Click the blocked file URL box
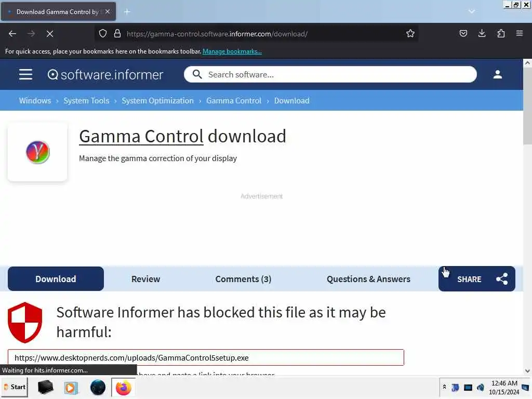 tap(206, 357)
